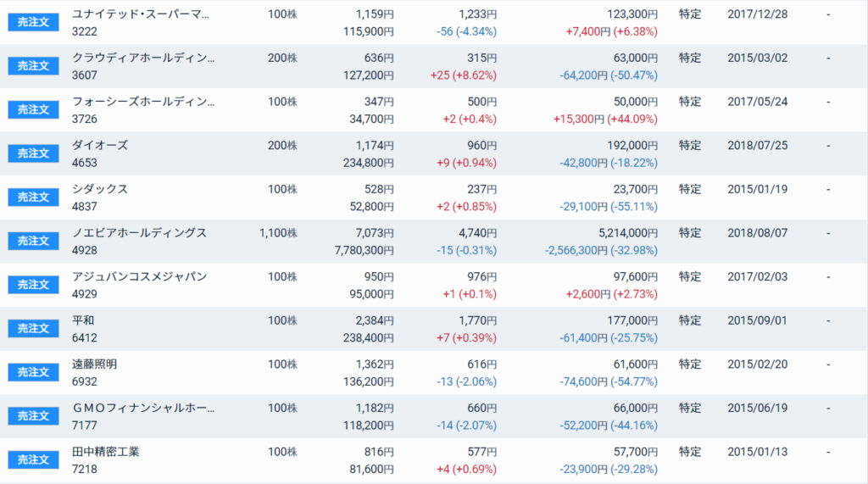Image resolution: width=868 pixels, height=484 pixels.
Task: Open シダックス stock details
Action: (100, 189)
